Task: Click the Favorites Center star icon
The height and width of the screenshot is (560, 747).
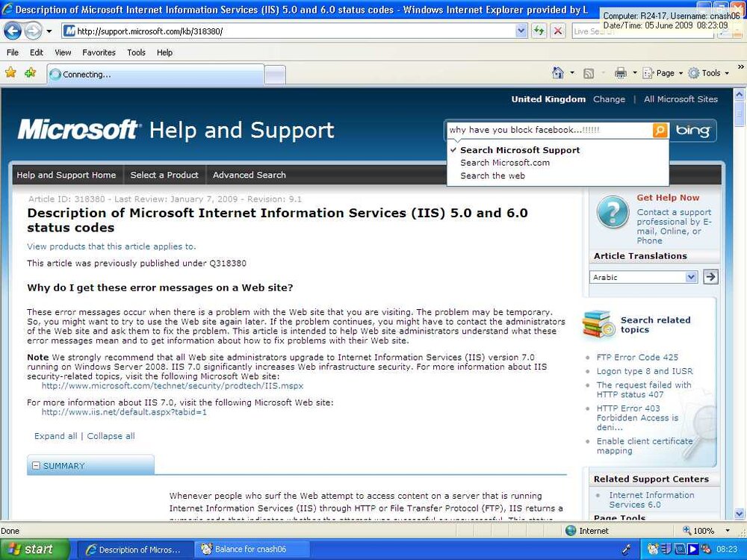Action: 10,72
